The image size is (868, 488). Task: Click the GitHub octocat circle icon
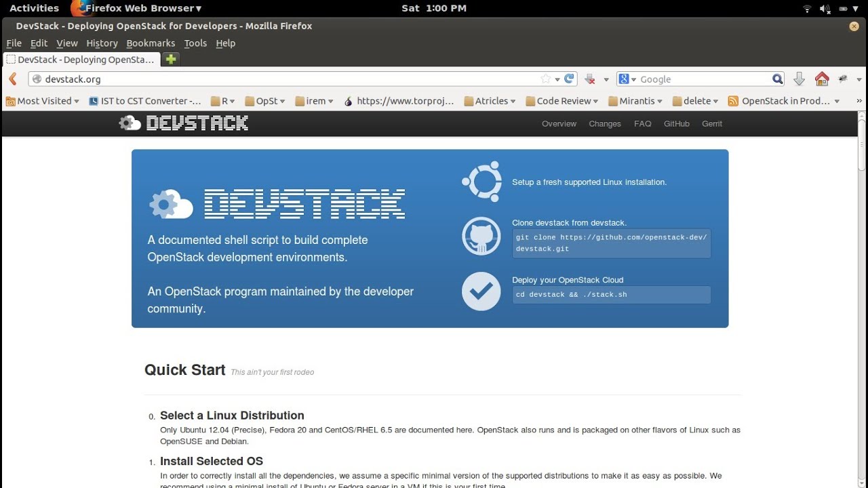click(481, 237)
